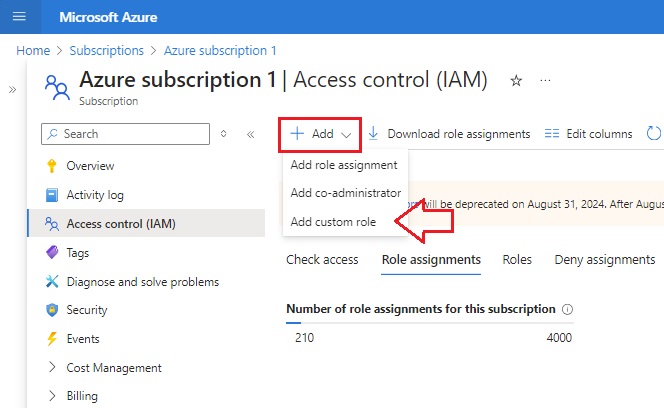
Task: Collapse the sidebar with the double-chevron icon
Action: tap(251, 134)
